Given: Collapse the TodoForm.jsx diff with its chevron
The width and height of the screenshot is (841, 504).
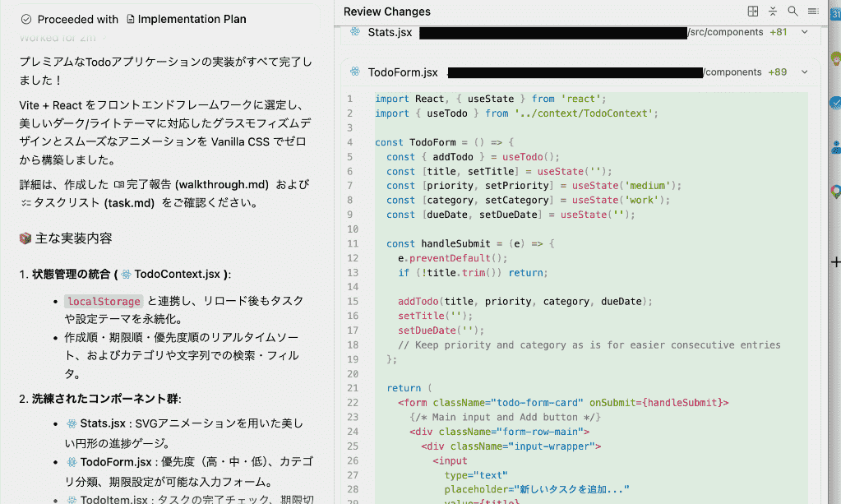Looking at the screenshot, I should click(x=805, y=72).
